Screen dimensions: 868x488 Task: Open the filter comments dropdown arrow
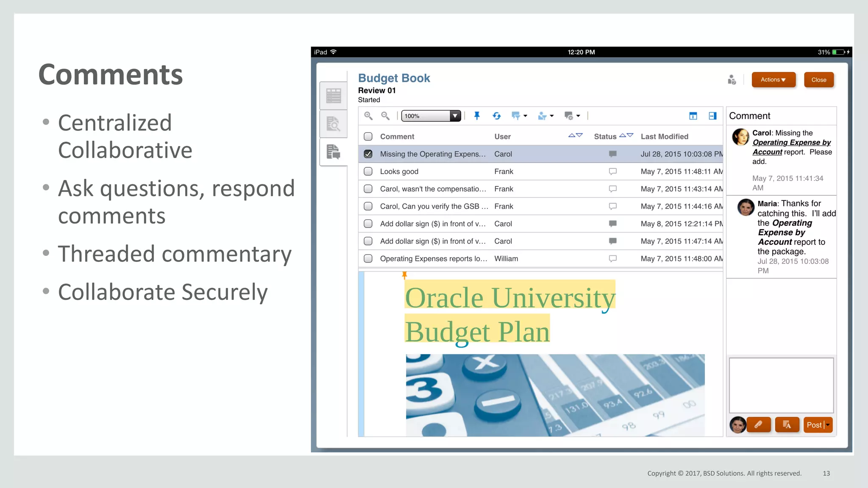(526, 116)
